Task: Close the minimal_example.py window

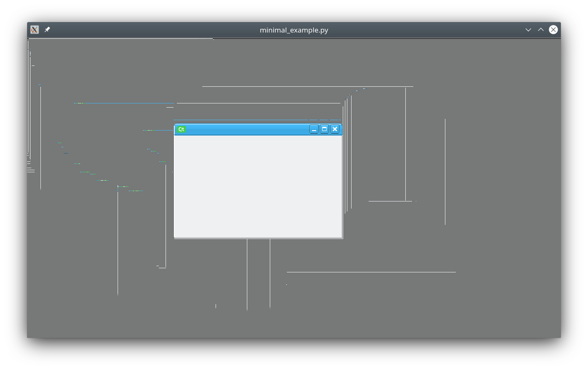Action: [553, 30]
